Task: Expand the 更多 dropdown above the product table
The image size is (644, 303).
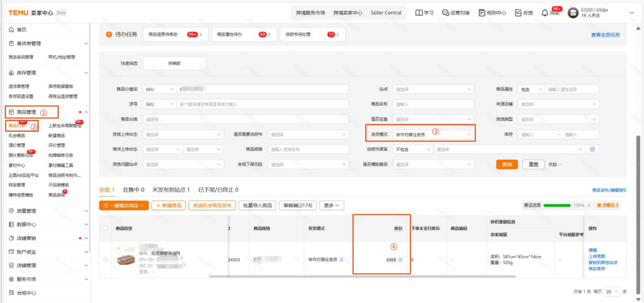Action: [332, 205]
